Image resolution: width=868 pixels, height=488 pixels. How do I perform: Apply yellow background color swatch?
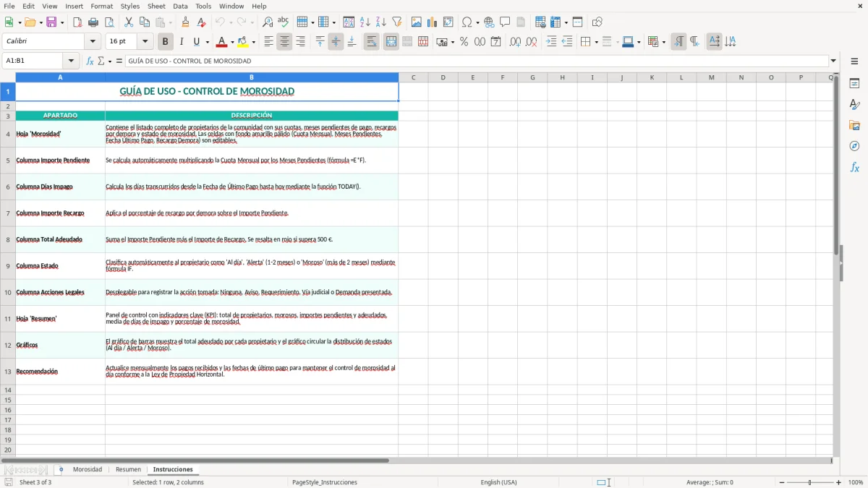pos(242,42)
